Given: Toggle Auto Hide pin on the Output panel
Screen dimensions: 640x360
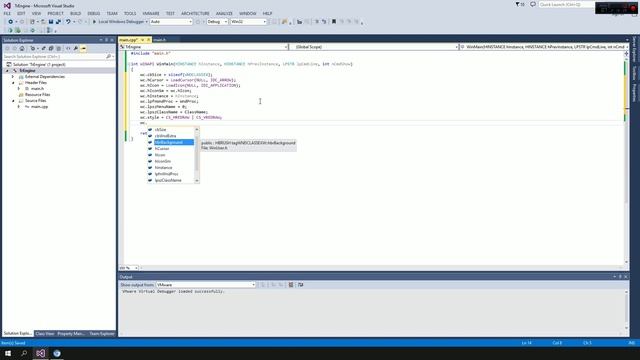Looking at the screenshot, I should (x=620, y=277).
